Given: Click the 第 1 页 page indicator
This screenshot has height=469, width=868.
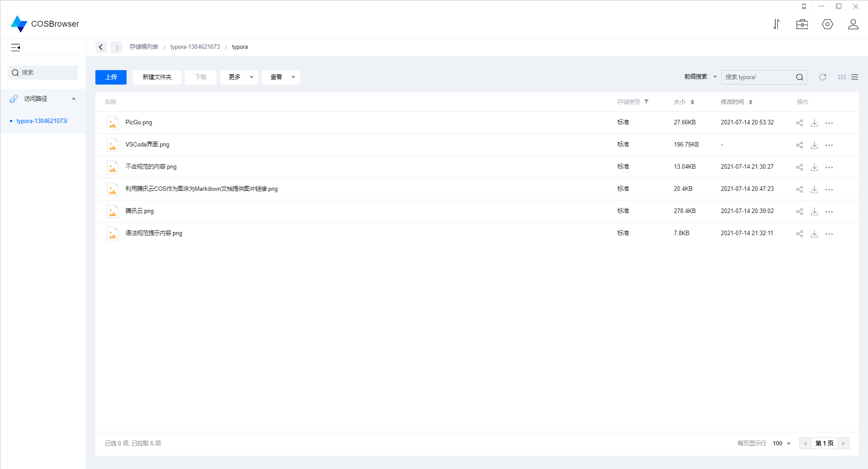Looking at the screenshot, I should 824,444.
